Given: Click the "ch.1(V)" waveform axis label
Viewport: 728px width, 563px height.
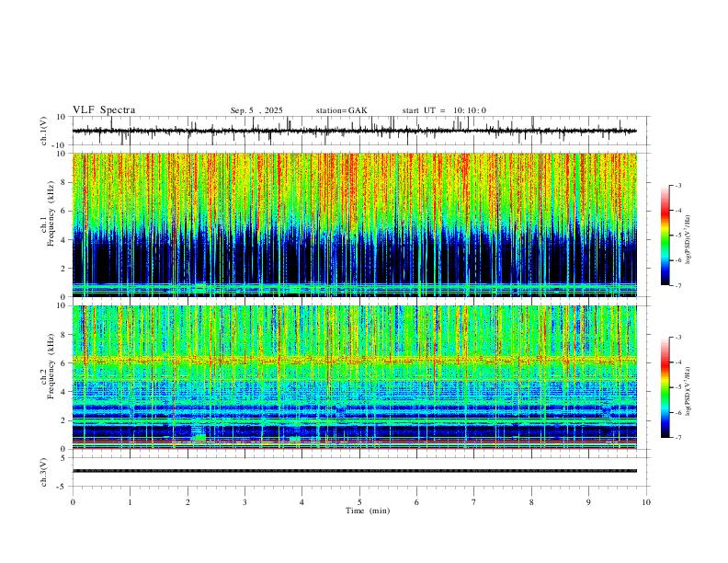Looking at the screenshot, I should click(x=44, y=131).
